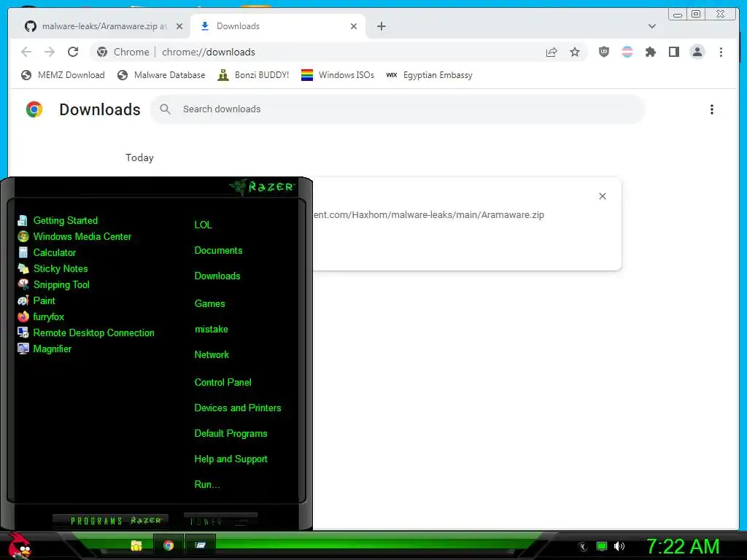The height and width of the screenshot is (560, 747).
Task: Click the green monitor network tray icon
Action: click(602, 546)
